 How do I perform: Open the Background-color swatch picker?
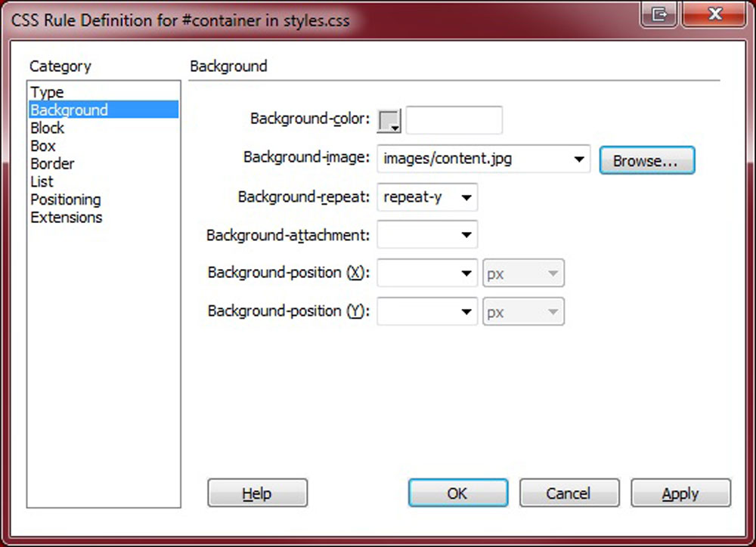click(x=389, y=120)
